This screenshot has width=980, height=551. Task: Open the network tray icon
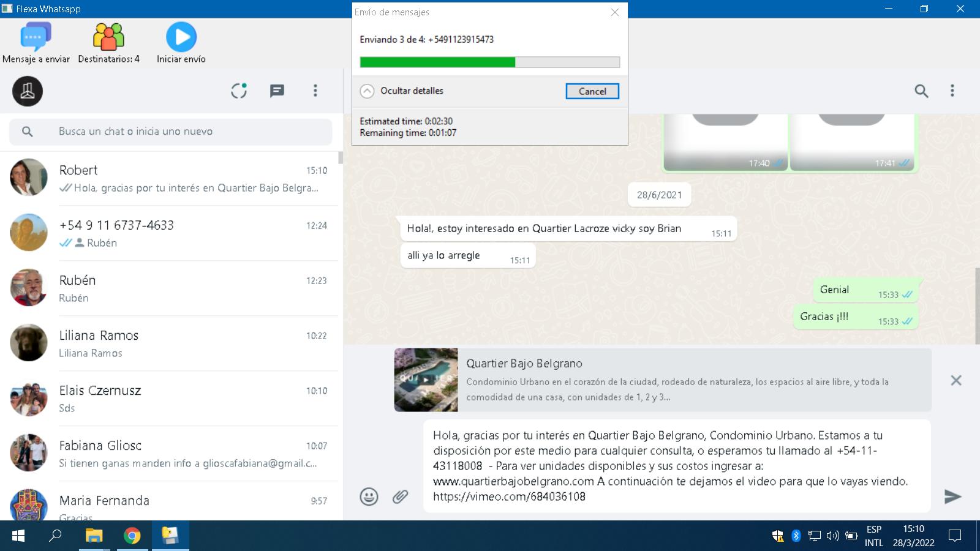814,536
